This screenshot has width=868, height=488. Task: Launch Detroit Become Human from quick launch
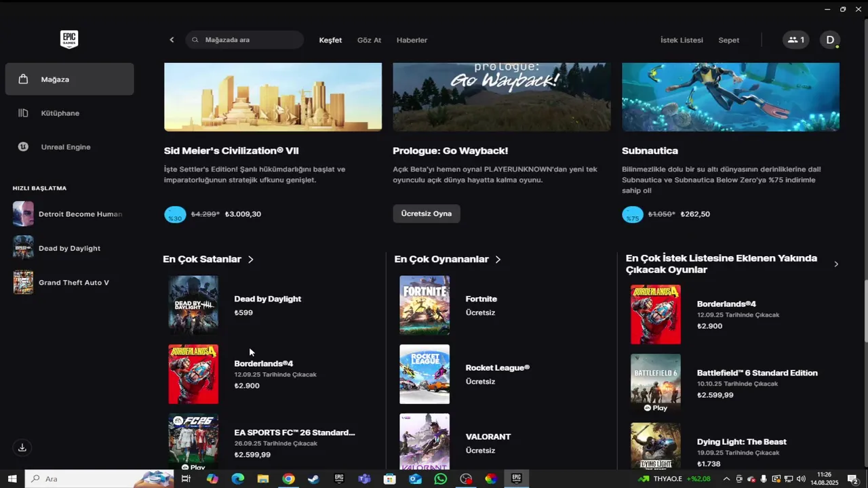[x=68, y=214]
